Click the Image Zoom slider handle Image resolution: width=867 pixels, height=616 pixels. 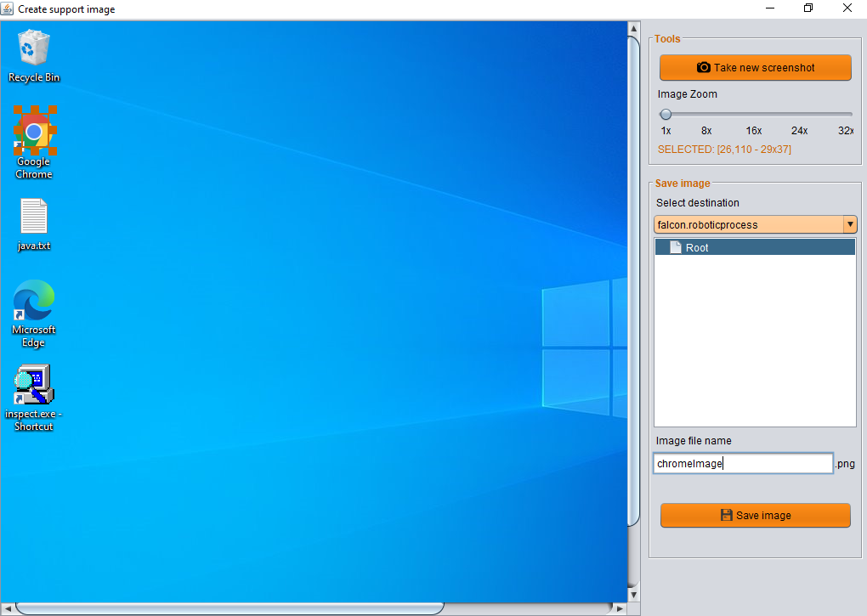666,114
